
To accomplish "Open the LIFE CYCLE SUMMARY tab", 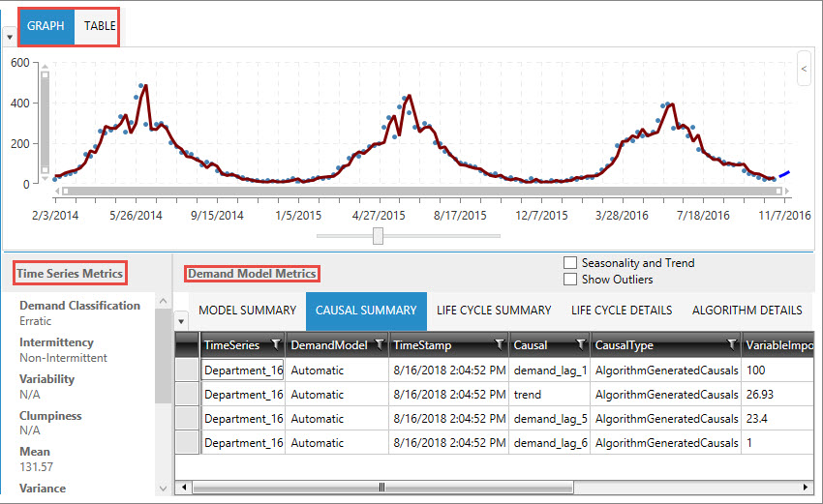I will tap(494, 311).
